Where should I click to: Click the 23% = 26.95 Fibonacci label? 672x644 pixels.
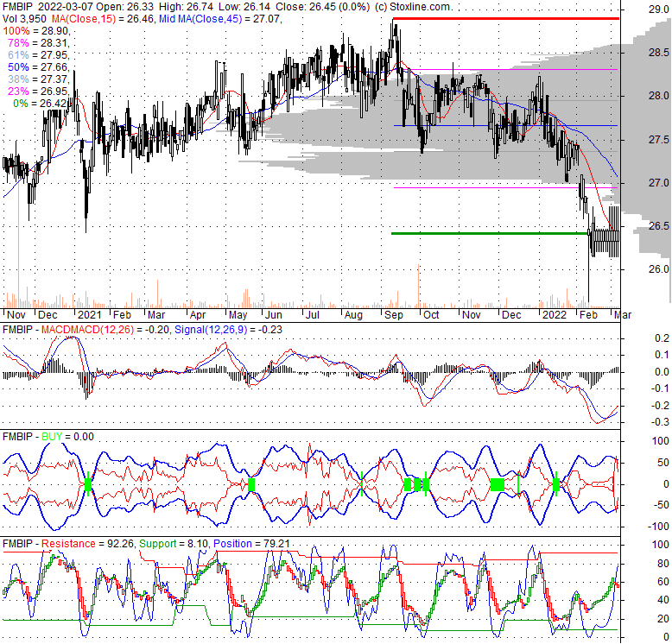tap(39, 91)
